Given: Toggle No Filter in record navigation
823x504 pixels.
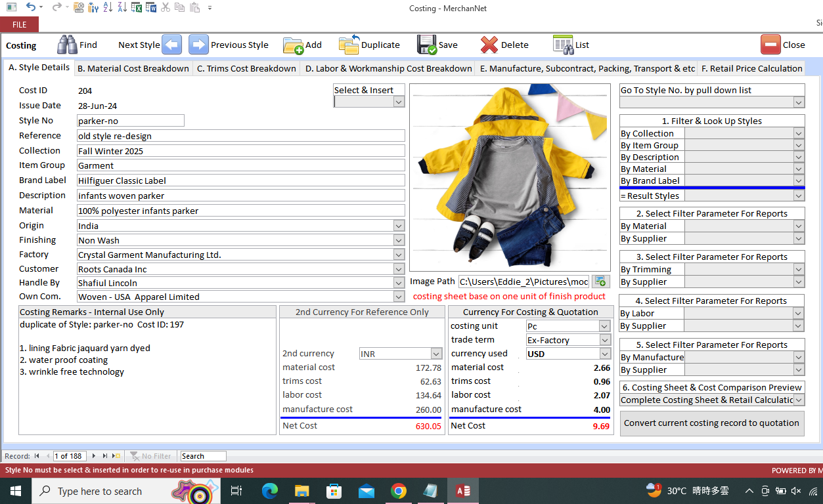Looking at the screenshot, I should point(150,455).
